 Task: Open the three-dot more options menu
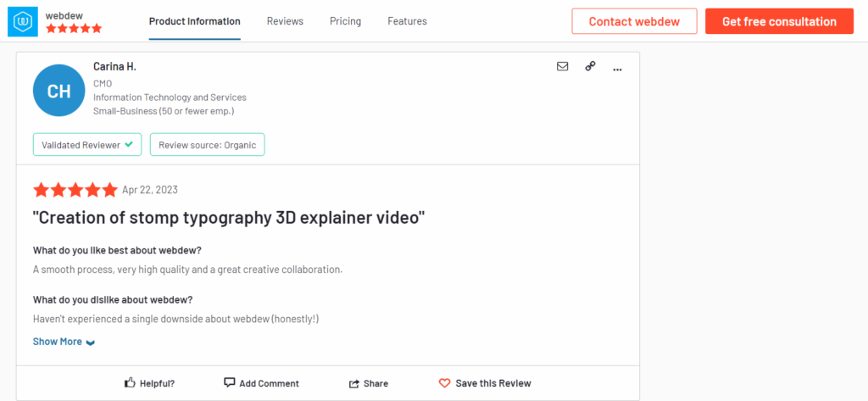coord(617,67)
